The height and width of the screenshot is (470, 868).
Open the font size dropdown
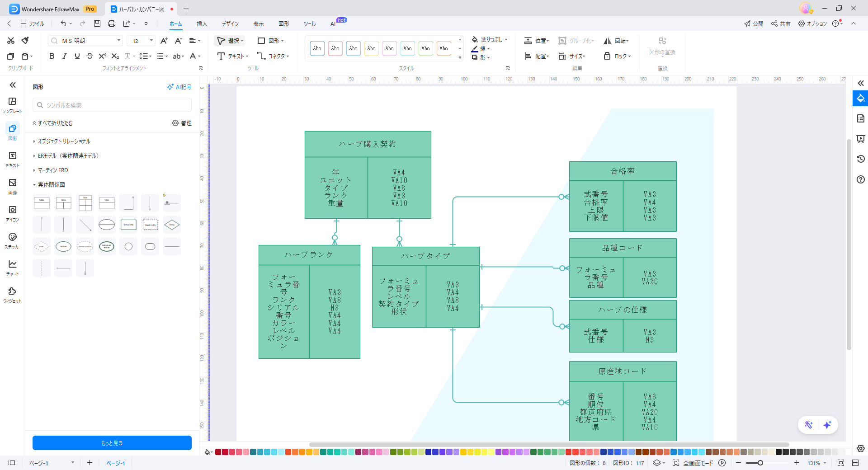coord(151,41)
